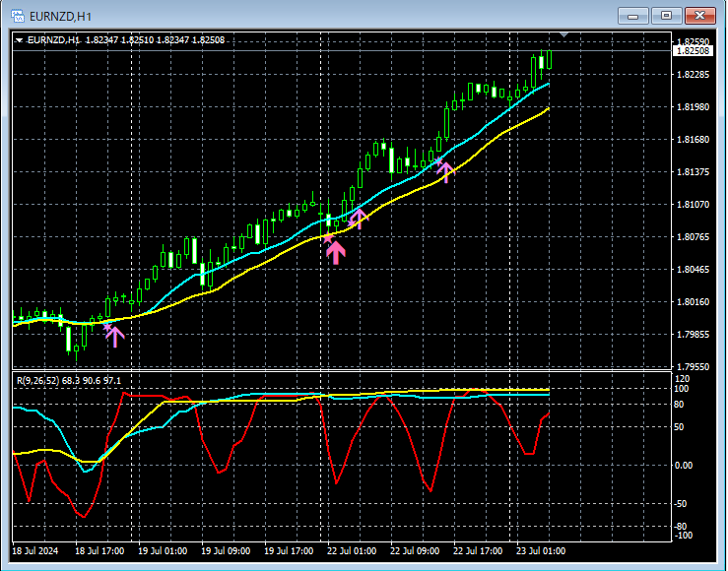Click indicator scale value -50
Image resolution: width=728 pixels, height=571 pixels.
pos(680,504)
